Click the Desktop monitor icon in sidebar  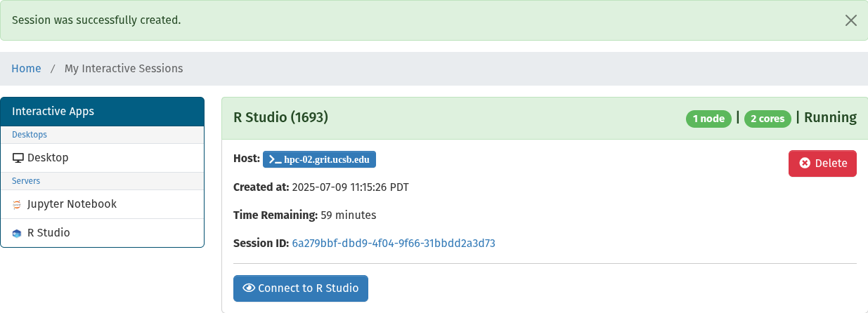point(18,158)
